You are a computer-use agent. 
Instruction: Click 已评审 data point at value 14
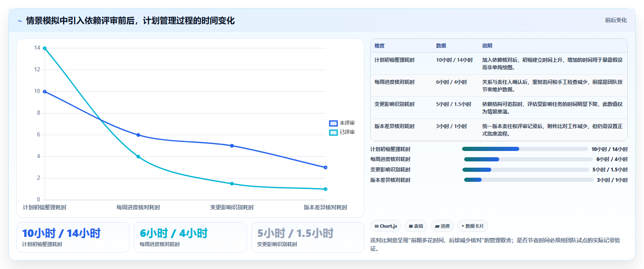coord(45,48)
